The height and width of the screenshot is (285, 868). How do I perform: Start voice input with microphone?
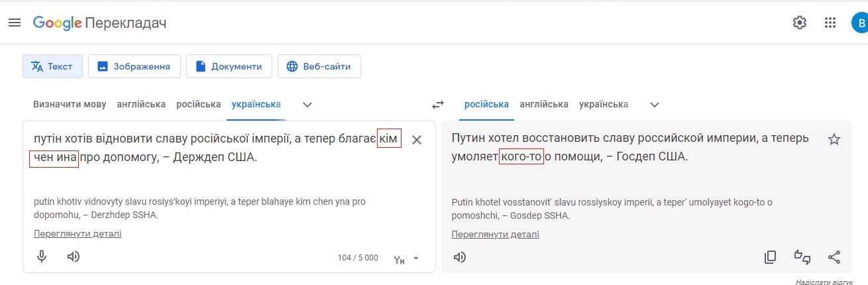42,257
